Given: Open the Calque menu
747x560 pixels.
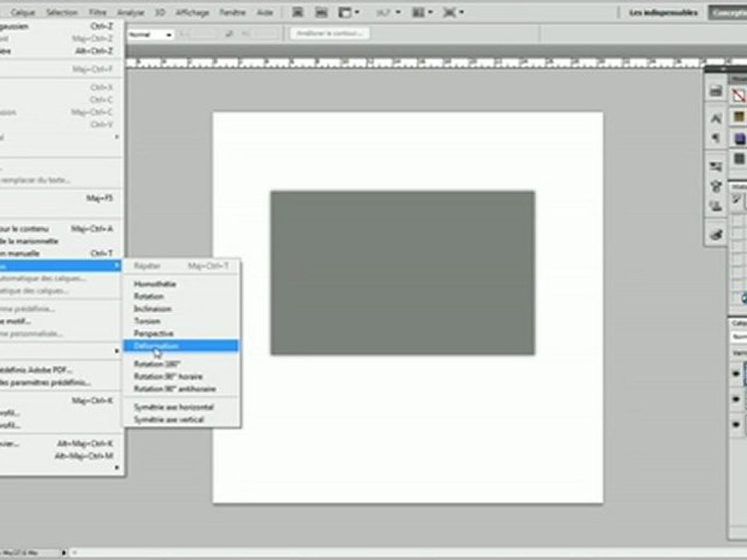Looking at the screenshot, I should [23, 12].
